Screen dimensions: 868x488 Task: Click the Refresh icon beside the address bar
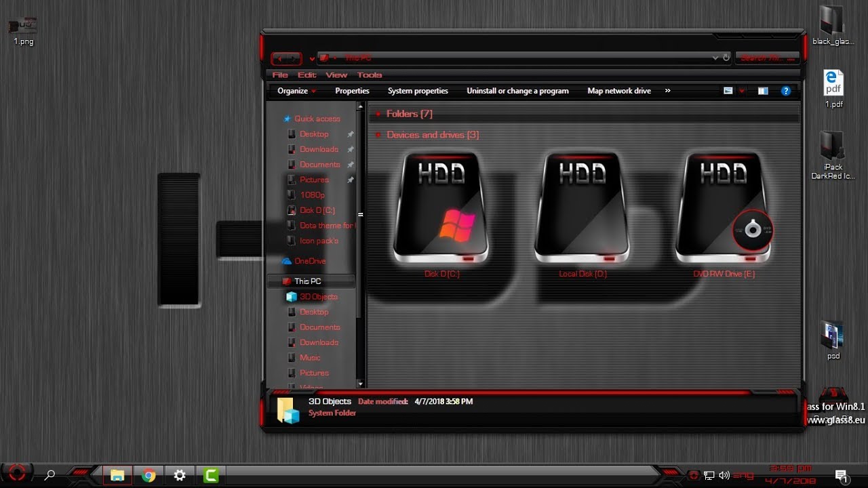[725, 58]
